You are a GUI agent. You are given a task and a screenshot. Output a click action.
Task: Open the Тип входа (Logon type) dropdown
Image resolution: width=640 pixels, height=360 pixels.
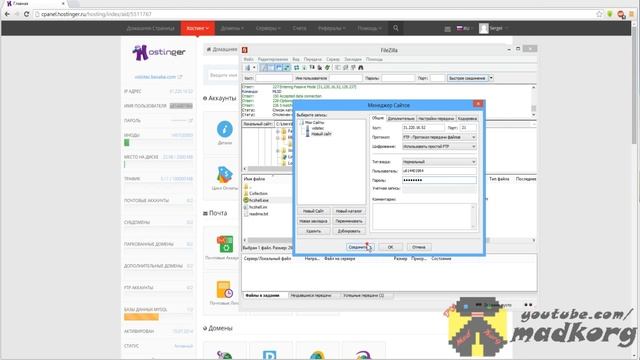click(x=439, y=162)
